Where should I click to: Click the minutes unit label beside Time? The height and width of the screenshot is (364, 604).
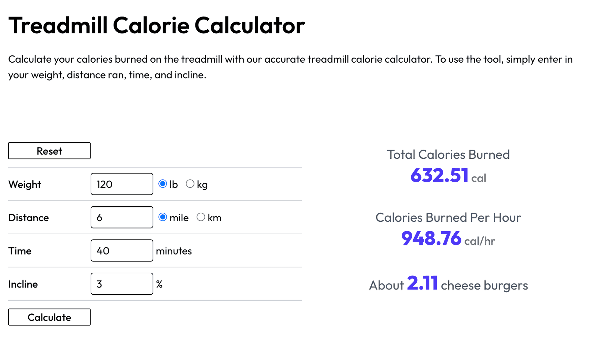pos(174,250)
